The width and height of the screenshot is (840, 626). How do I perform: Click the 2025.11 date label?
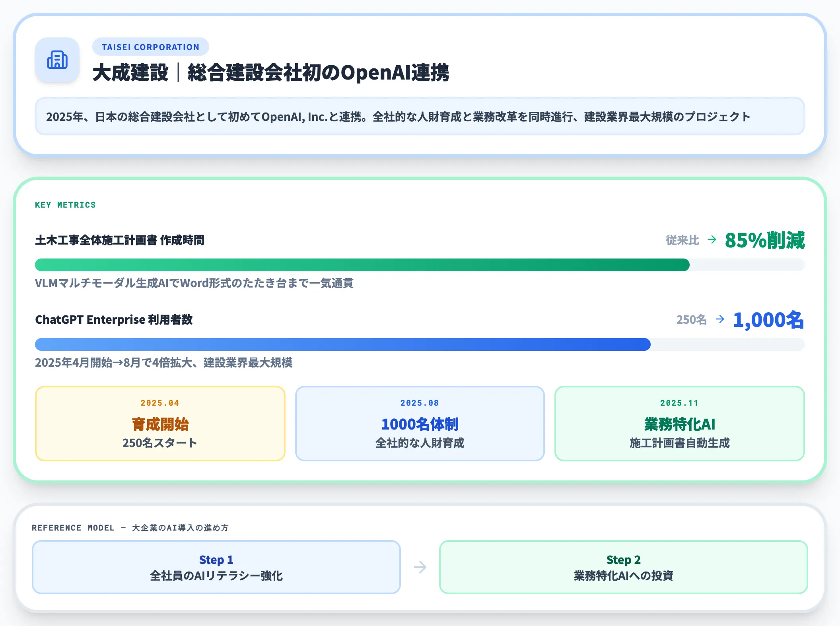pyautogui.click(x=679, y=403)
